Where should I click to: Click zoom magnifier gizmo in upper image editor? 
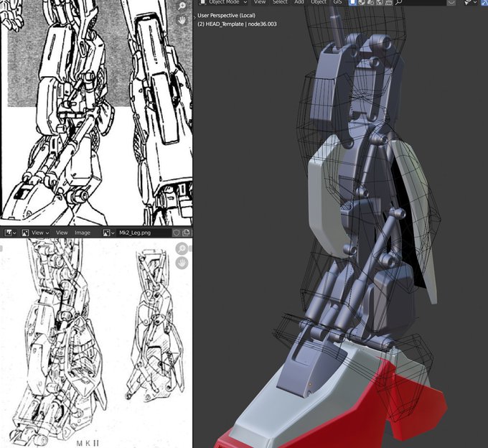tap(182, 6)
